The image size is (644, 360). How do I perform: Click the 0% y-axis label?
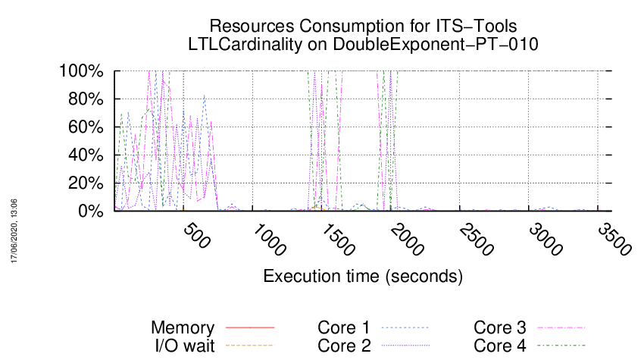tap(90, 211)
